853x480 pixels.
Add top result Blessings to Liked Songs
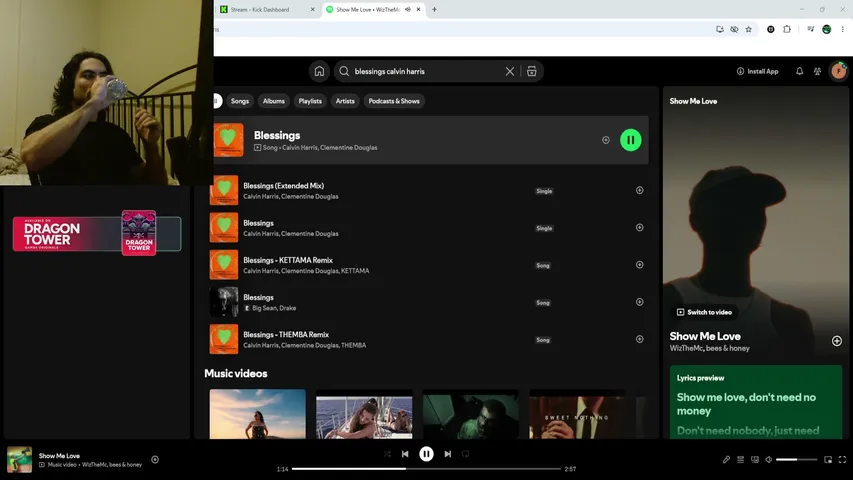[x=605, y=140]
